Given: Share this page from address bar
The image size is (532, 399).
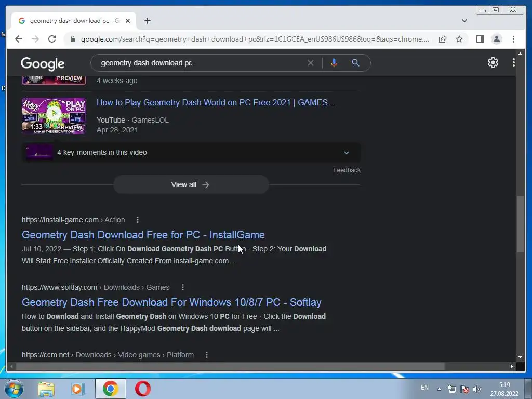Looking at the screenshot, I should pyautogui.click(x=443, y=39).
